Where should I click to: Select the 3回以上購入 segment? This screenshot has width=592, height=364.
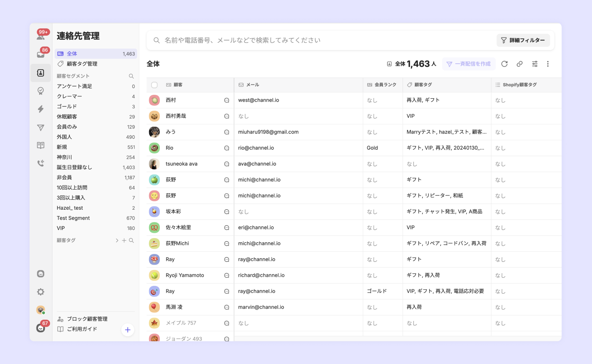coord(96,198)
